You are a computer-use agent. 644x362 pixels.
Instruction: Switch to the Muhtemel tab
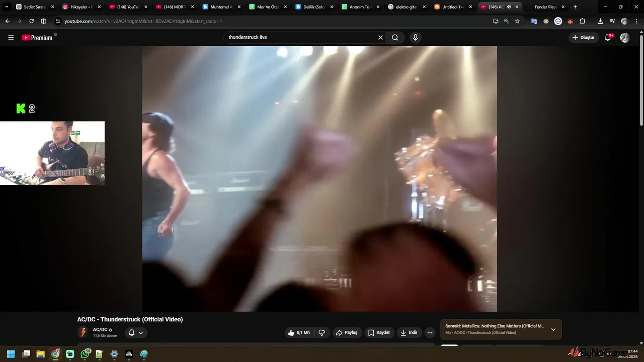click(x=220, y=7)
